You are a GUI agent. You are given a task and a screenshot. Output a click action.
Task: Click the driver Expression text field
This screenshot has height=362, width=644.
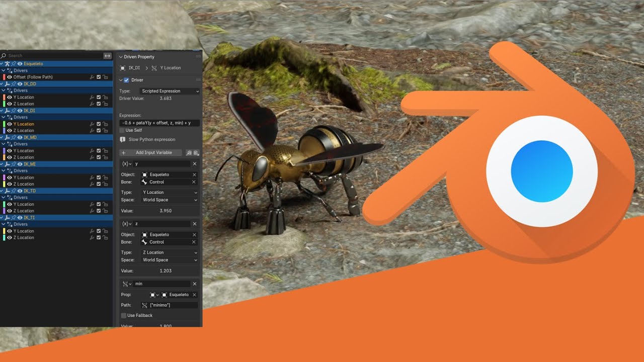[x=159, y=123]
